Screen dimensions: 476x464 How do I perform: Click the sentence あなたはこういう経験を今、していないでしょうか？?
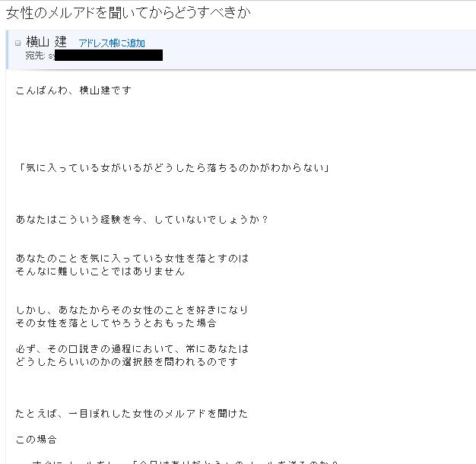point(142,219)
